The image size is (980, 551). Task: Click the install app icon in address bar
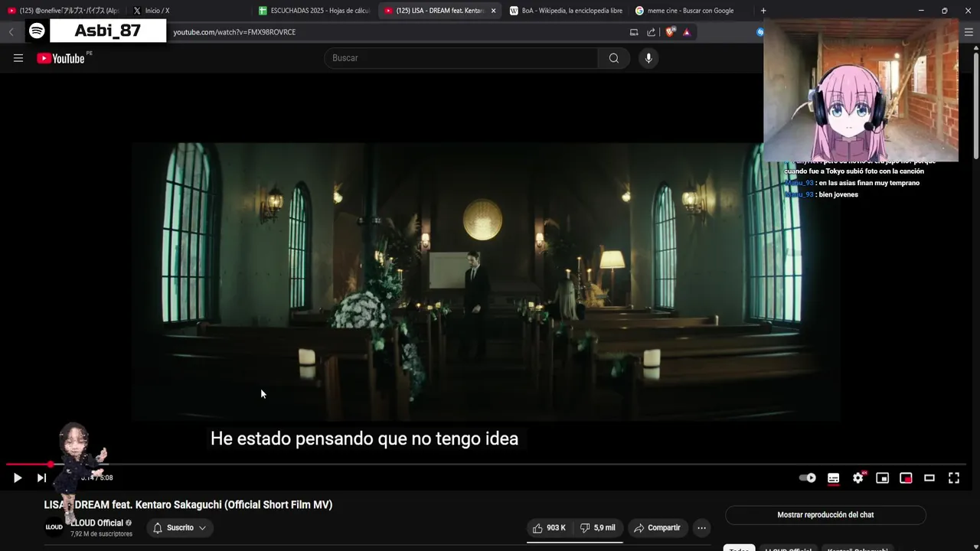click(634, 32)
